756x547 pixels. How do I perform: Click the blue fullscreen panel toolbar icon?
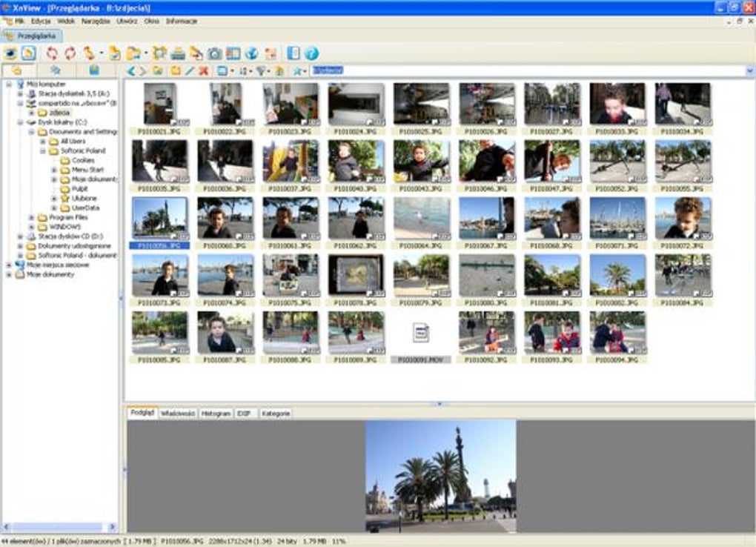pyautogui.click(x=294, y=53)
